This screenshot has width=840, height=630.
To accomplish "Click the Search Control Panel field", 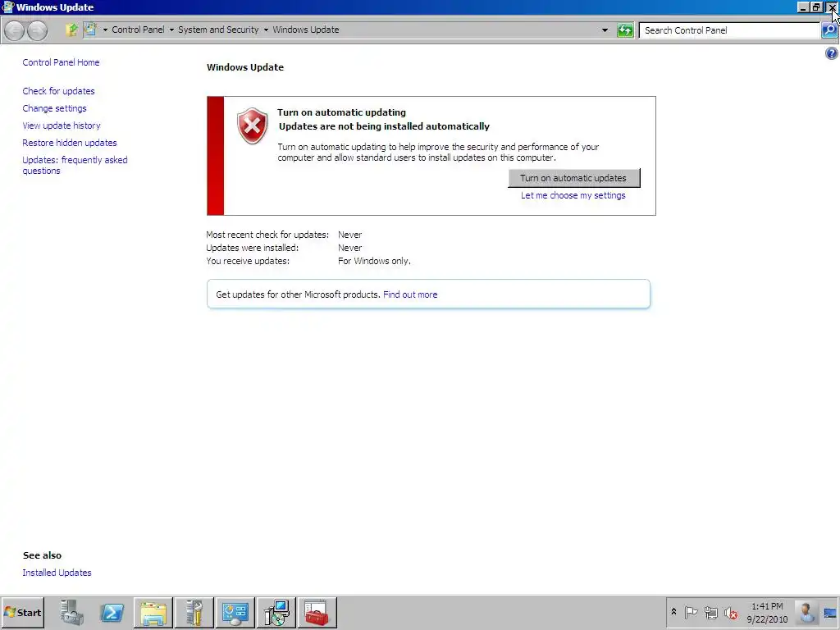I will 730,30.
